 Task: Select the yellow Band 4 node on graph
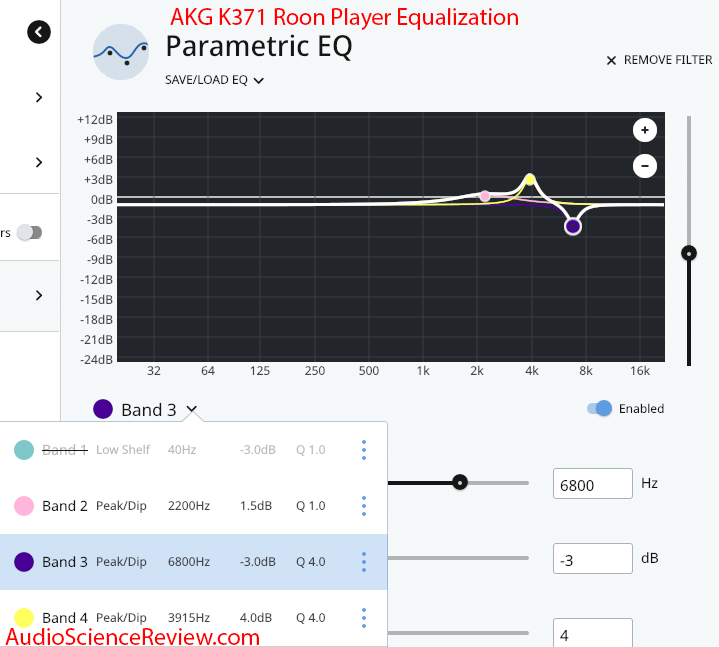530,179
